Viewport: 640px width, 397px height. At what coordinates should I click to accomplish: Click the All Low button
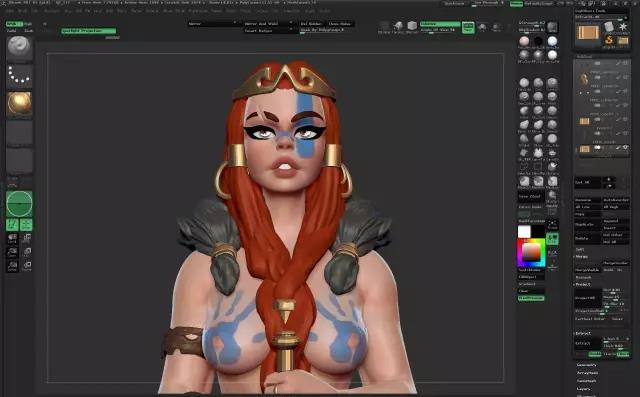(588, 207)
